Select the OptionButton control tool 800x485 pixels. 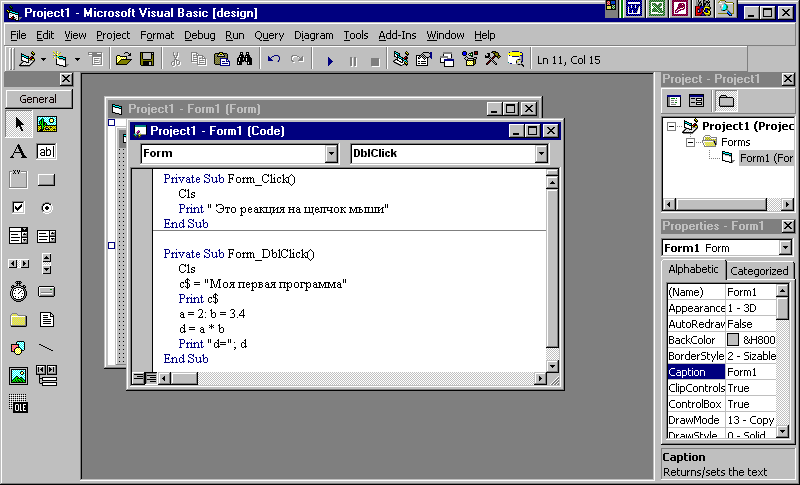point(46,208)
